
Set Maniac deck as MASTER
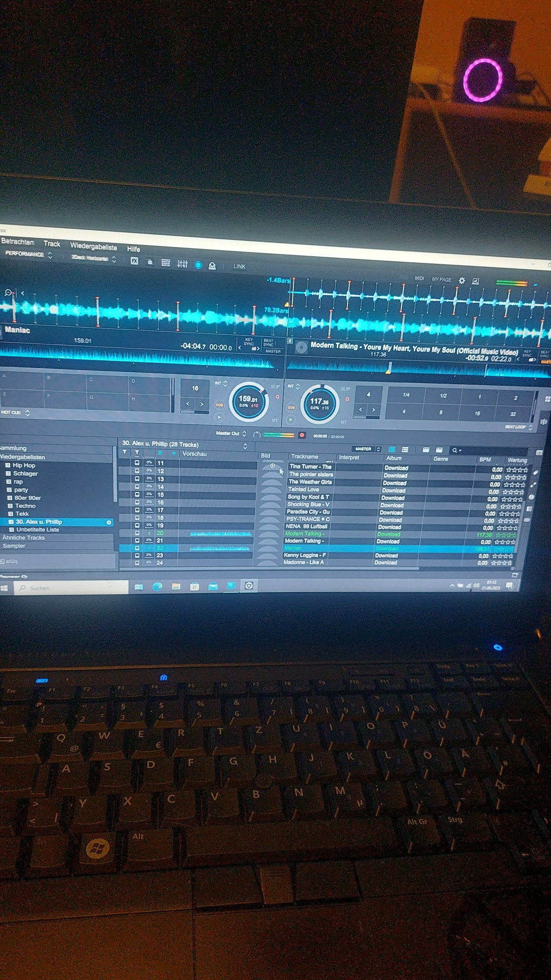[273, 351]
